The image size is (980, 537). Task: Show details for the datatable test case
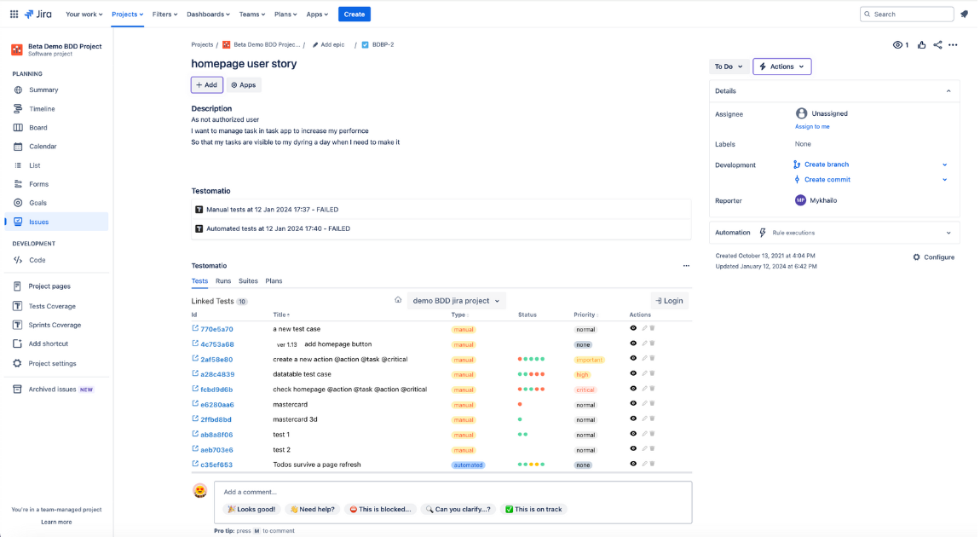coord(631,373)
